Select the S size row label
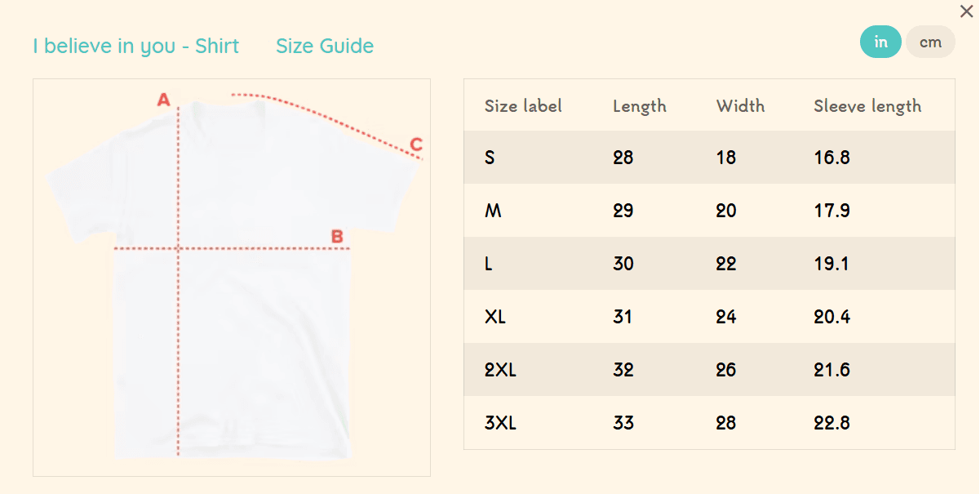Image resolution: width=980 pixels, height=494 pixels. click(490, 158)
